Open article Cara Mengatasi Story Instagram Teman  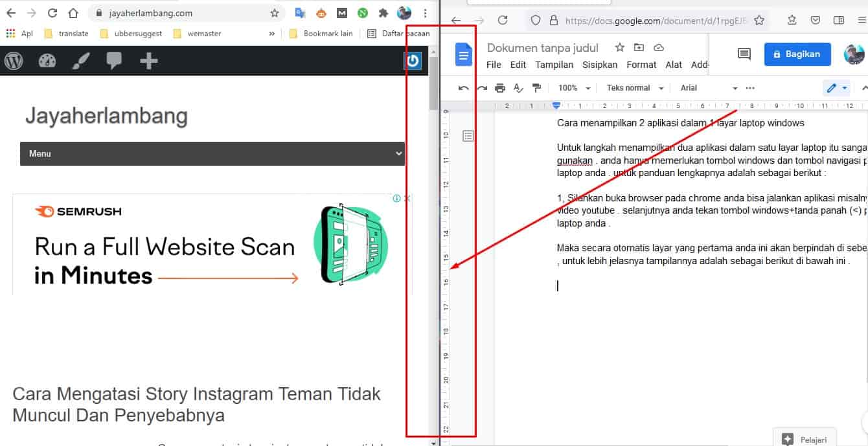(x=196, y=404)
